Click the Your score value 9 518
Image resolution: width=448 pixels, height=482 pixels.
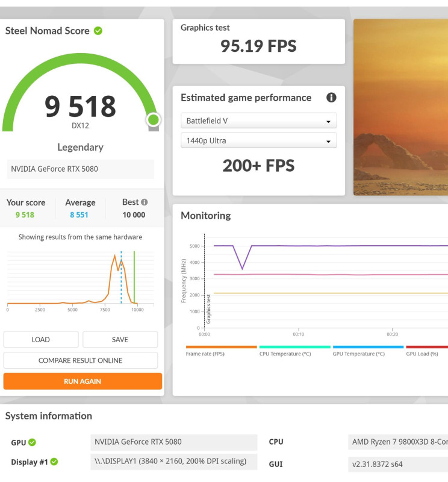pyautogui.click(x=25, y=215)
